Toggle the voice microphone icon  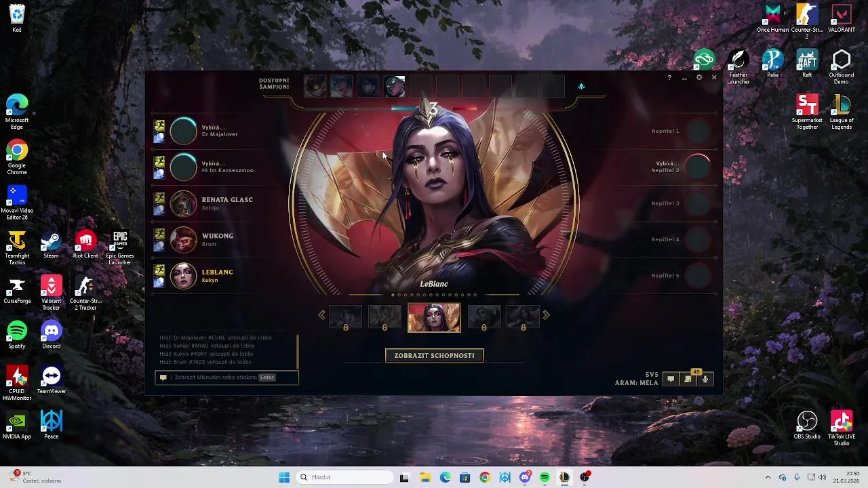pyautogui.click(x=705, y=380)
